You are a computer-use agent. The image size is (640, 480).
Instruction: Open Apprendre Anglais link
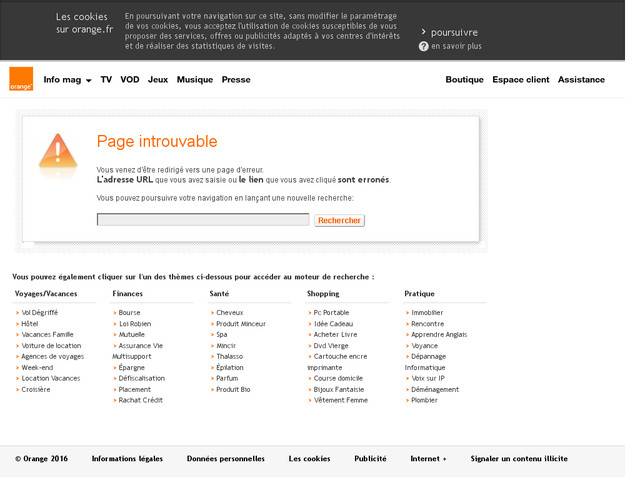pos(439,335)
